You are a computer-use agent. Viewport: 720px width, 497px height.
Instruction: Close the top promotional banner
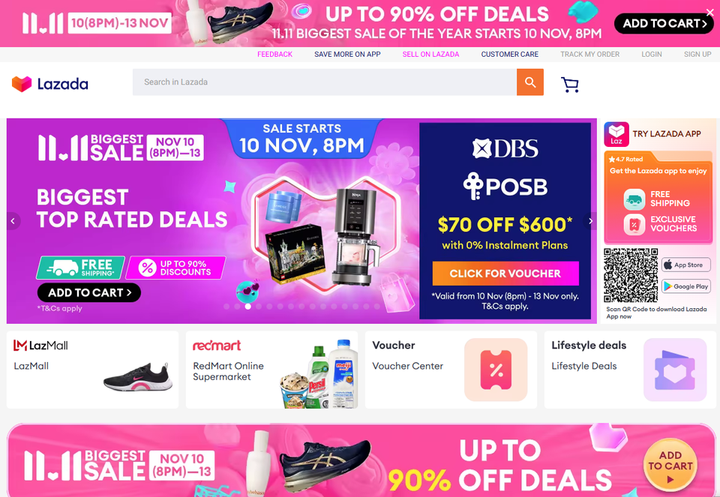710,12
